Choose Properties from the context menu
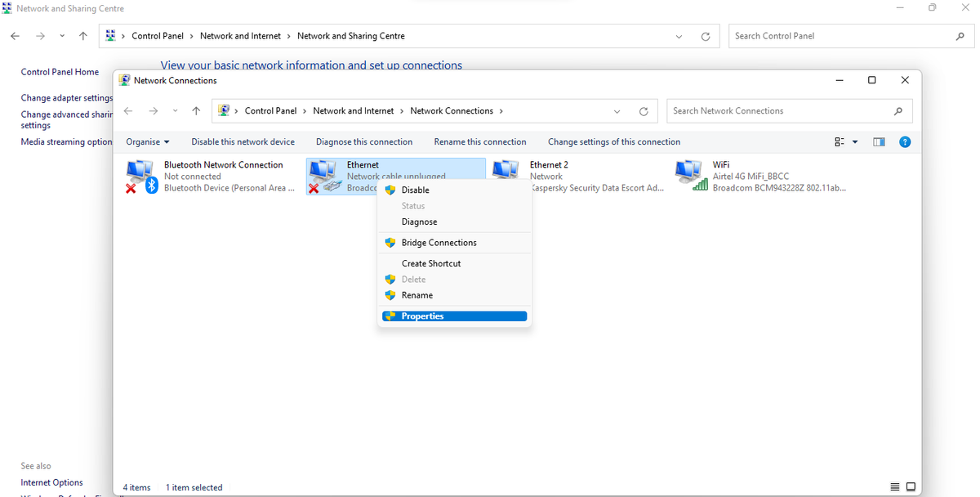Screen dimensions: 980x497 coord(422,316)
